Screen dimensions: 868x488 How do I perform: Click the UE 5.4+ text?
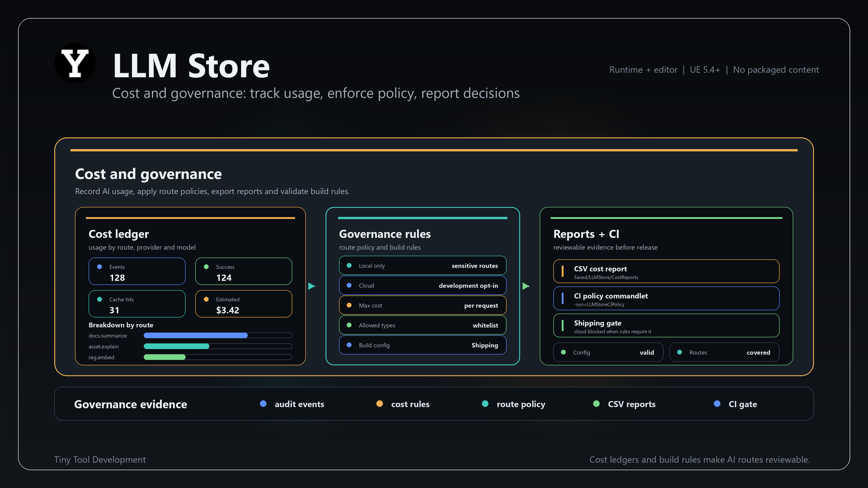(x=705, y=70)
